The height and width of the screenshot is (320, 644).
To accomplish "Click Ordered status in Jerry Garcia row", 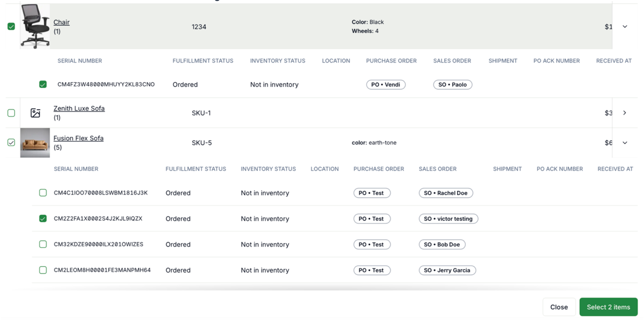I will pos(178,270).
